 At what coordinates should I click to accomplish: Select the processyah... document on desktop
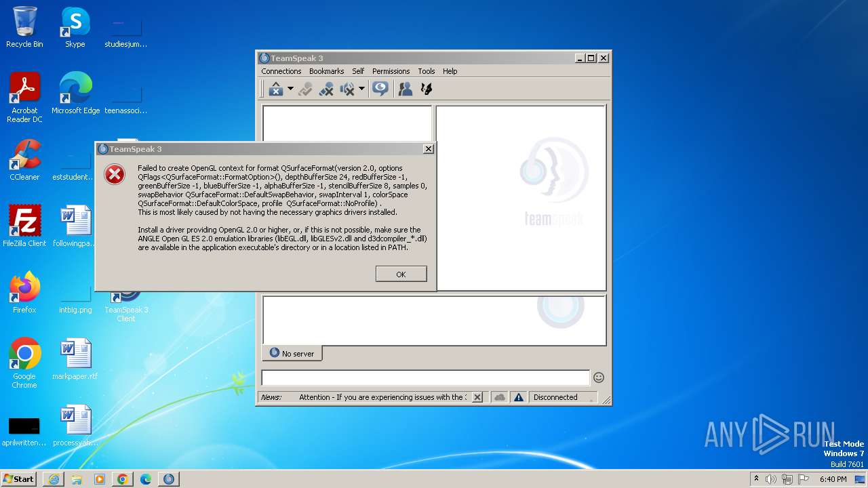coord(75,426)
